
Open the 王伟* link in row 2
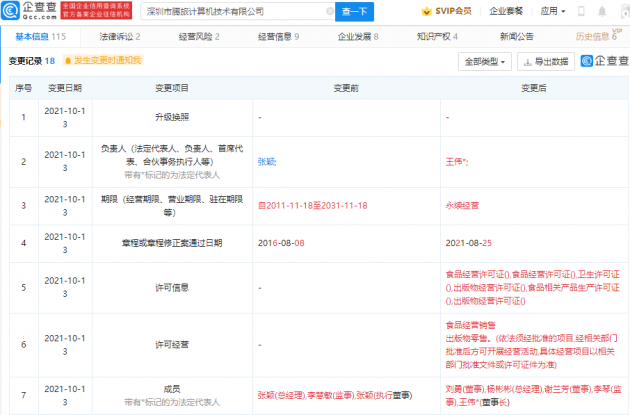click(x=456, y=162)
